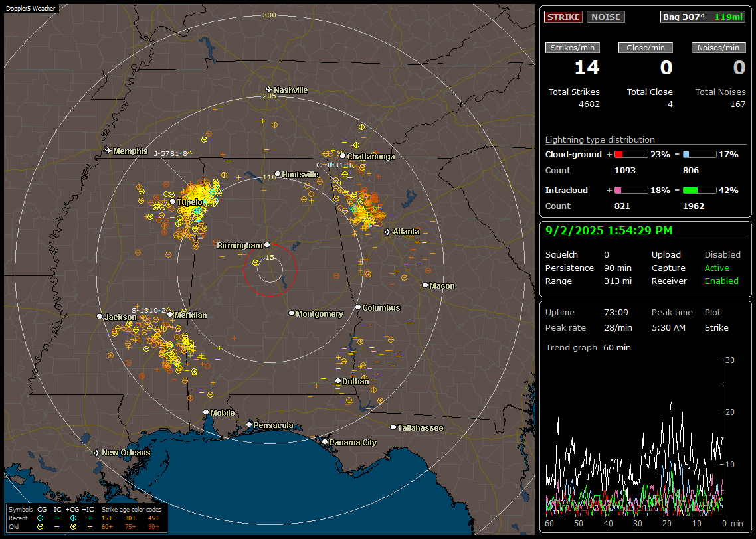Click the Recent -CG symbol in legend
This screenshot has width=756, height=539.
coord(41,518)
